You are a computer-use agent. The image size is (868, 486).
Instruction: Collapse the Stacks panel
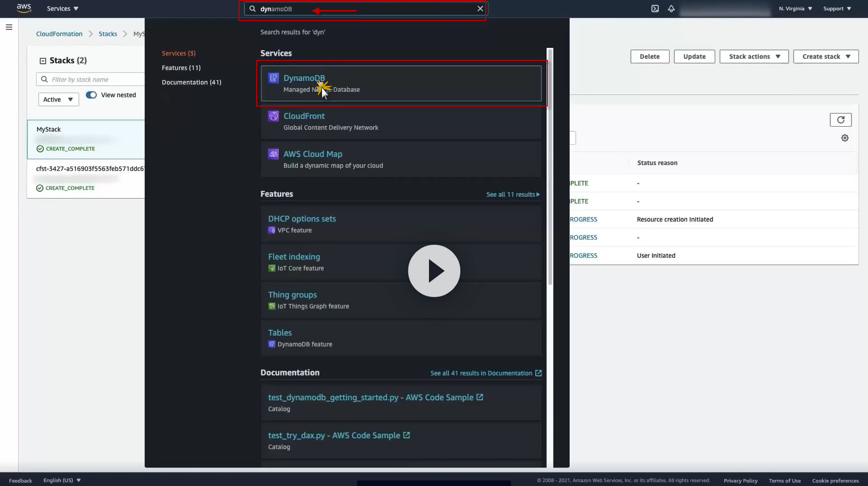pyautogui.click(x=43, y=61)
